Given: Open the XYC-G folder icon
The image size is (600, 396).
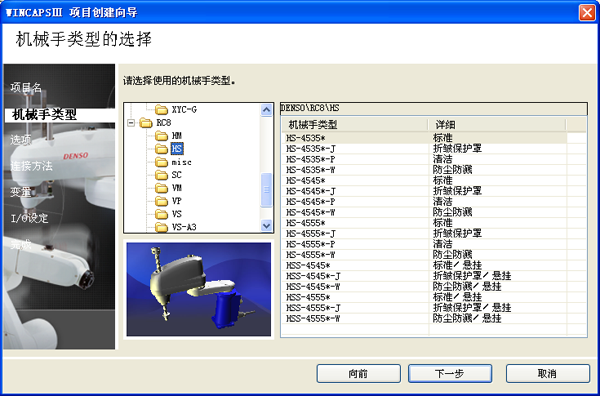Looking at the screenshot, I should pyautogui.click(x=161, y=110).
